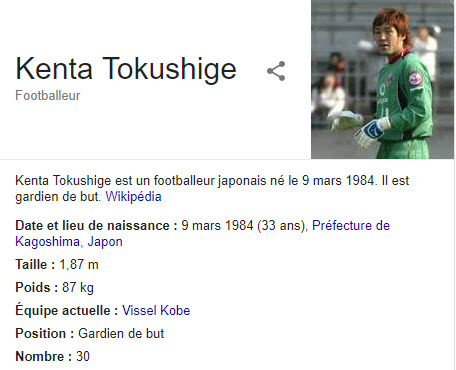This screenshot has height=370, width=456.
Task: Click the Footballeur subtitle
Action: 48,96
